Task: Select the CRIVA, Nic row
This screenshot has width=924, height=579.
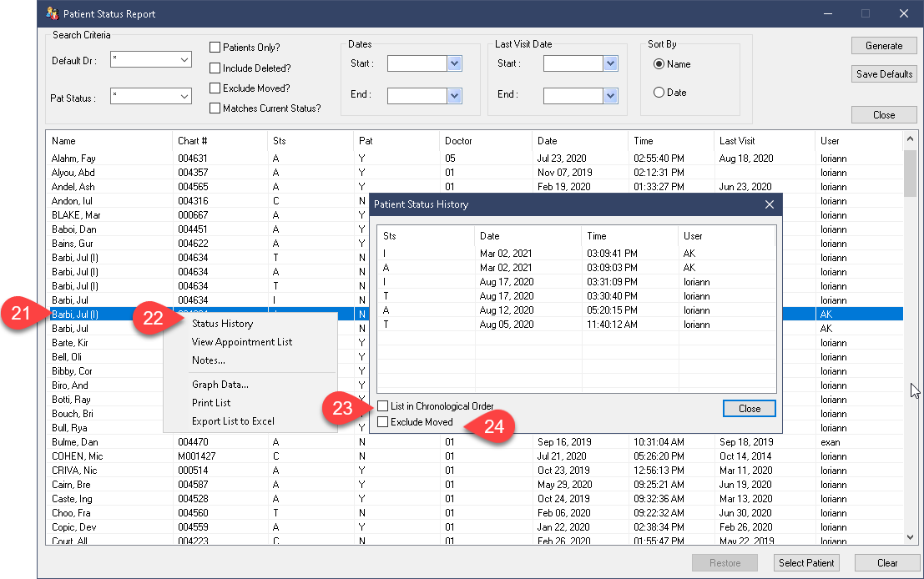Action: [474, 470]
